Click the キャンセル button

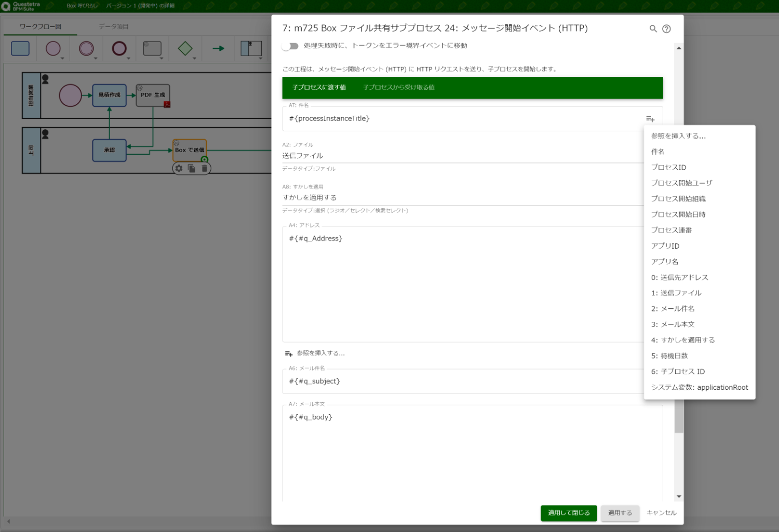pyautogui.click(x=661, y=513)
